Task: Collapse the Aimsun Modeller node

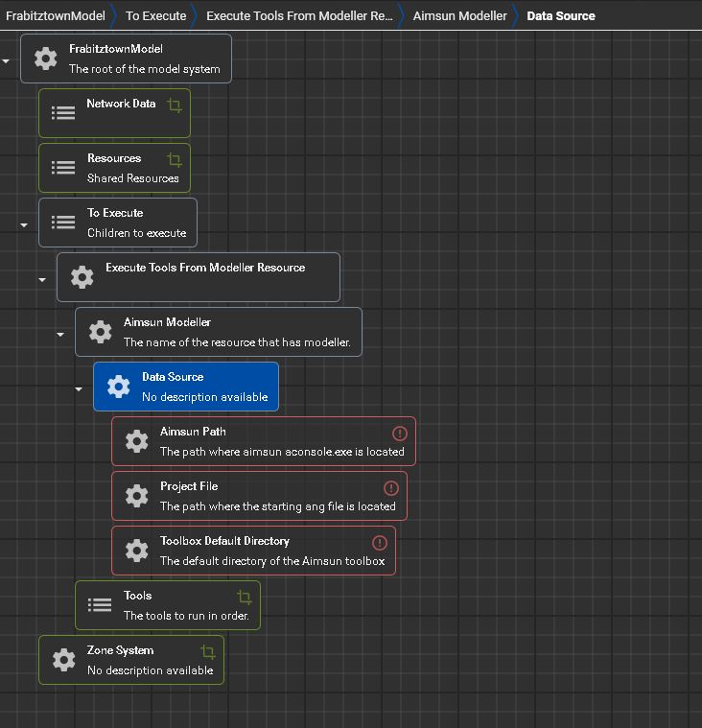Action: (x=60, y=335)
